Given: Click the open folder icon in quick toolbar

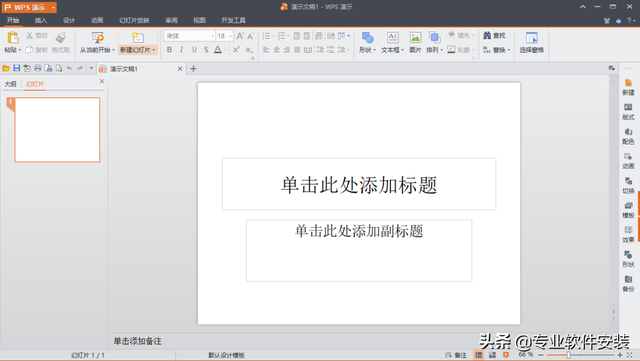Looking at the screenshot, I should pyautogui.click(x=6, y=68).
